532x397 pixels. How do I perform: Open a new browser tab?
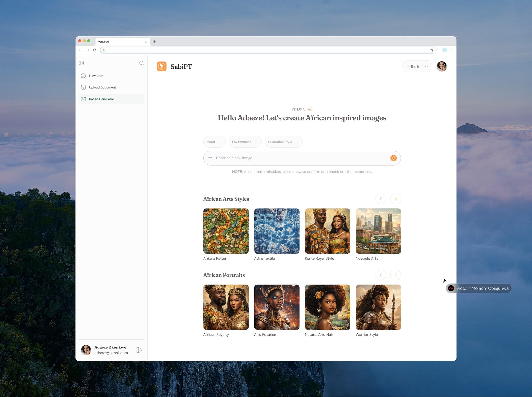tap(154, 42)
